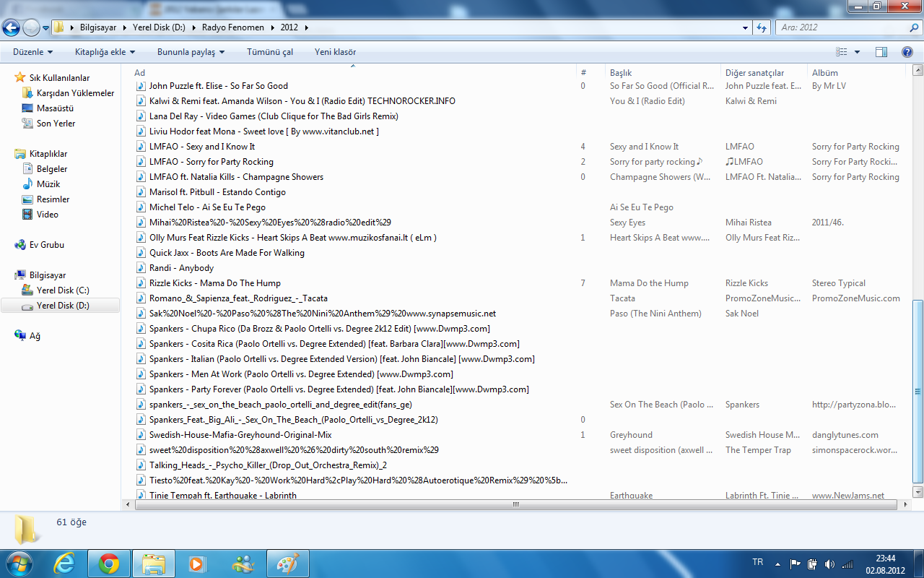
Task: Select file 'LMFAO - Sexy and I Know It'
Action: point(202,147)
